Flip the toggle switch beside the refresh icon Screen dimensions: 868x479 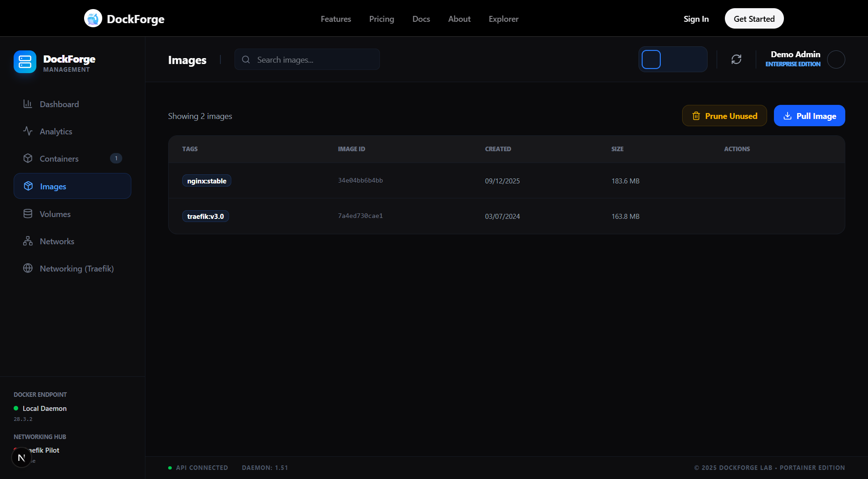point(673,59)
